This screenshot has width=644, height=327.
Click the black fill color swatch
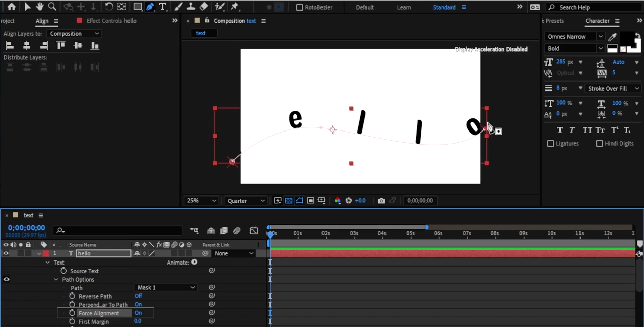(627, 38)
